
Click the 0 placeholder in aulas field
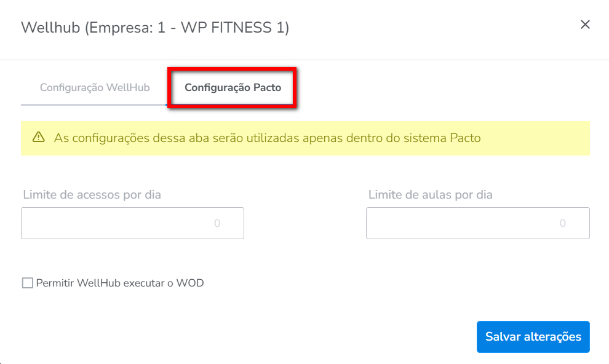(562, 223)
